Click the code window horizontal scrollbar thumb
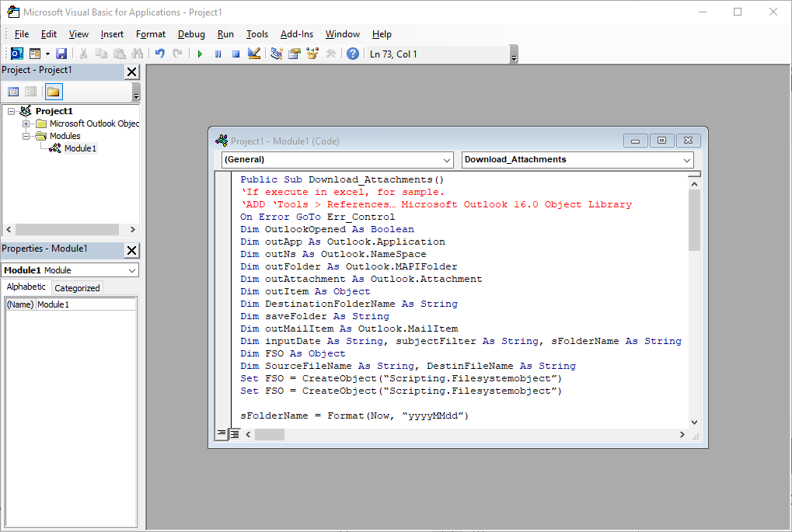Image resolution: width=792 pixels, height=532 pixels. pos(269,434)
